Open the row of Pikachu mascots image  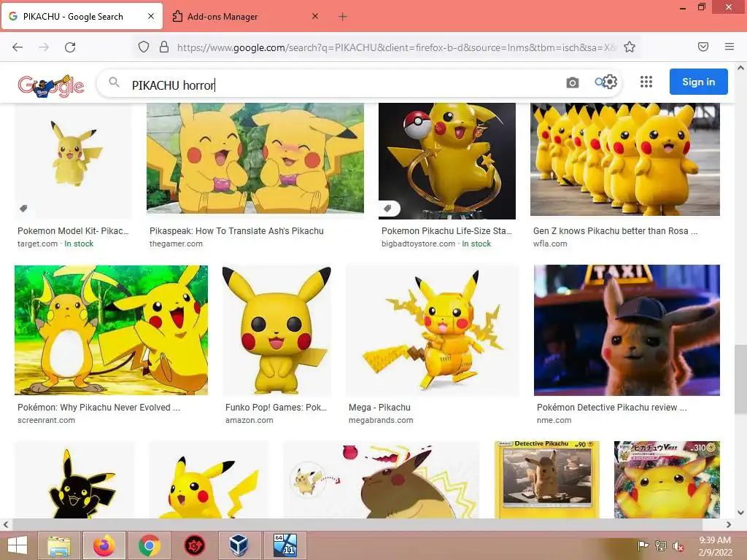(x=625, y=160)
